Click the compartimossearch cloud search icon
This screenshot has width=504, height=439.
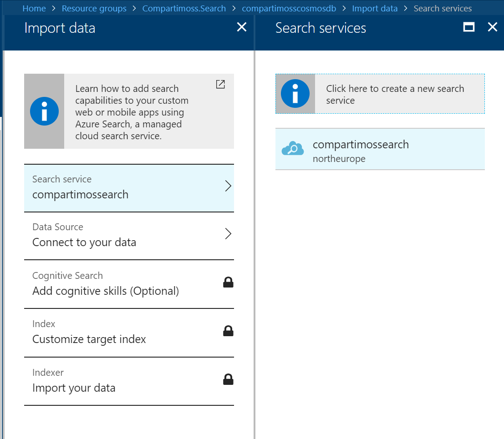coord(292,148)
